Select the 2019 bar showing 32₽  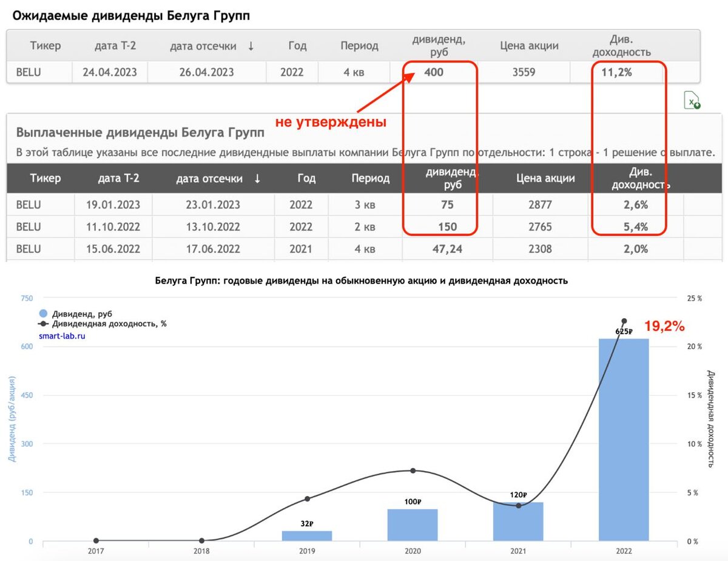coord(307,536)
